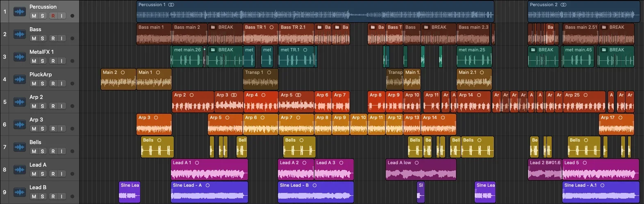Click the Arp 25 region

584,102
